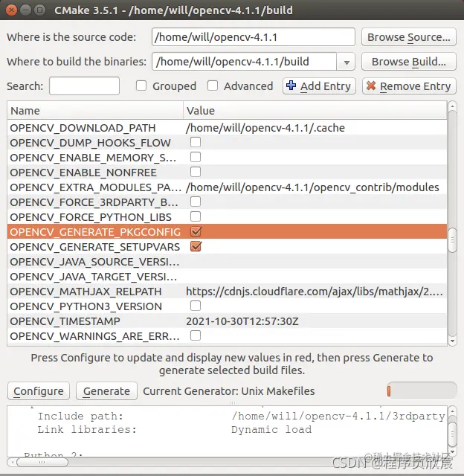Click the red X icon on Remove Entry
This screenshot has width=464, height=476.
pos(371,86)
